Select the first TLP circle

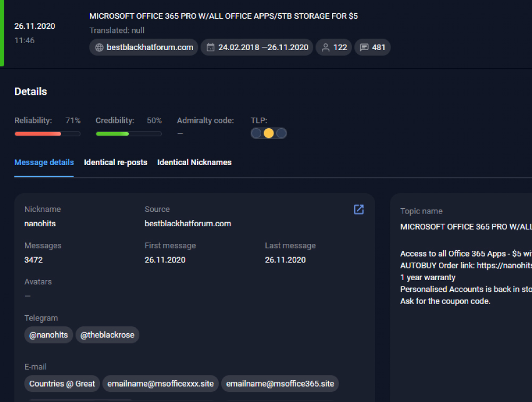256,133
